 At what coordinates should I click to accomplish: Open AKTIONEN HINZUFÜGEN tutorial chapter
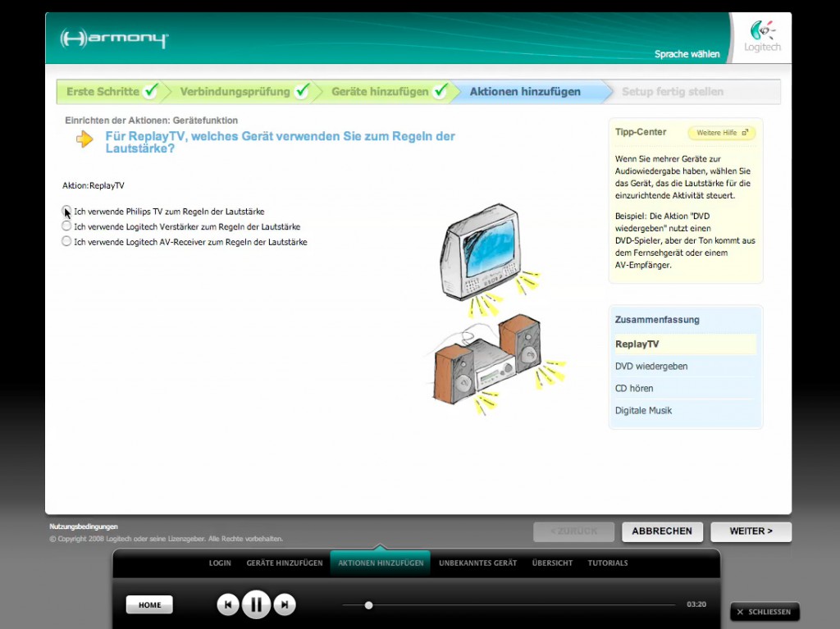tap(381, 563)
